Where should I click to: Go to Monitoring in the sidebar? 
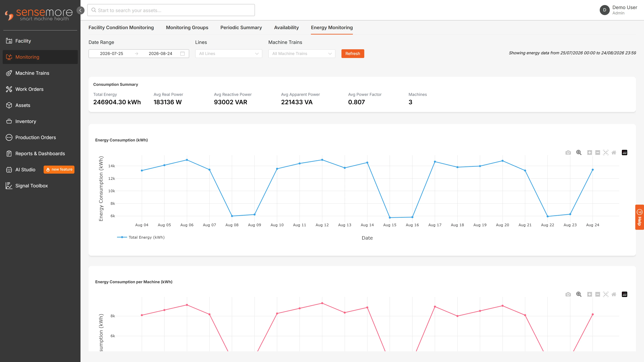point(40,57)
